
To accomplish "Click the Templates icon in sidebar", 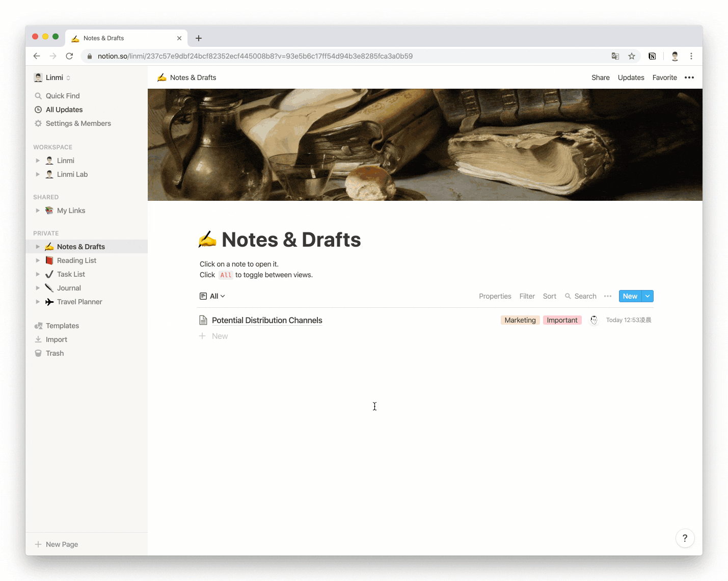I will tap(38, 326).
